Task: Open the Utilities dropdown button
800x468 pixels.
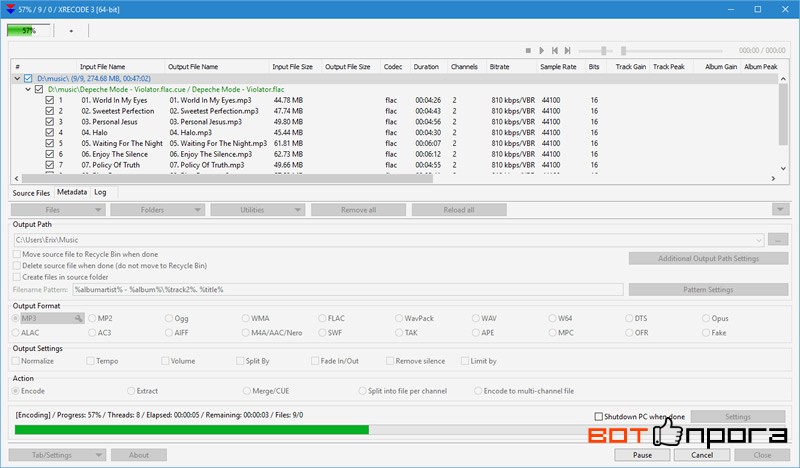Action: (258, 210)
